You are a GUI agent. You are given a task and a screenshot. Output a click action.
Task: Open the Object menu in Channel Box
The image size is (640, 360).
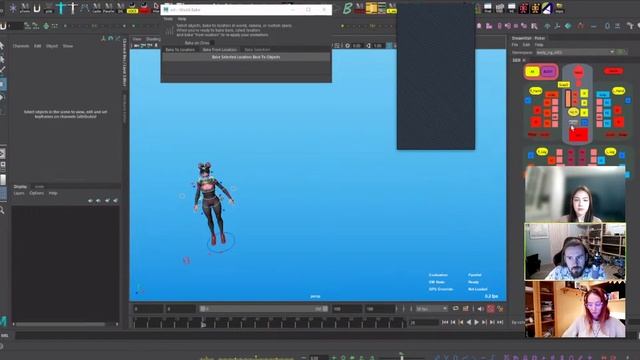click(x=52, y=46)
